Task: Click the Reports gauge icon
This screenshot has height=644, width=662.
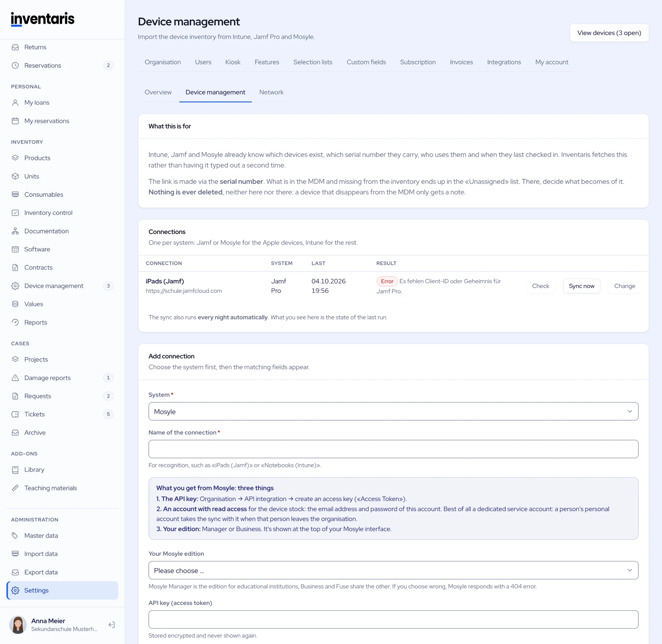Action: click(15, 323)
